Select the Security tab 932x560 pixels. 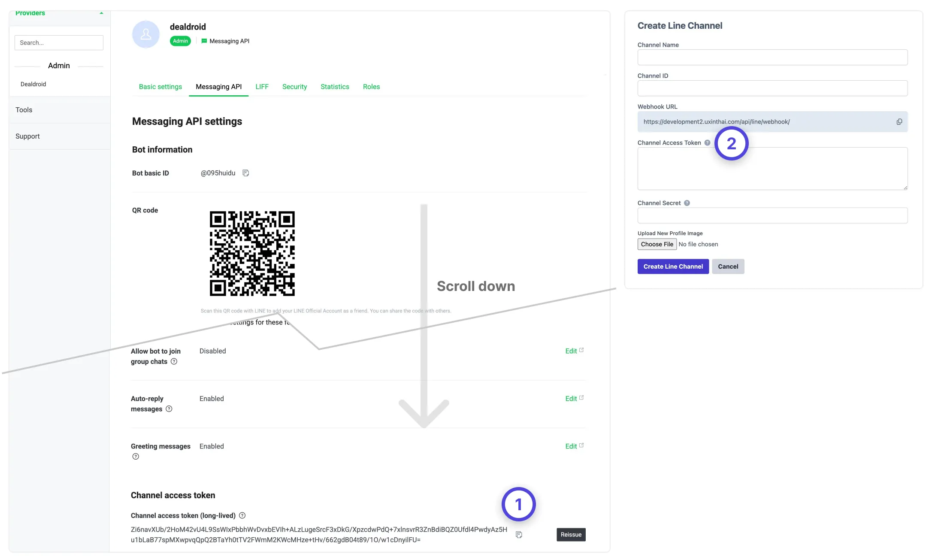294,87
